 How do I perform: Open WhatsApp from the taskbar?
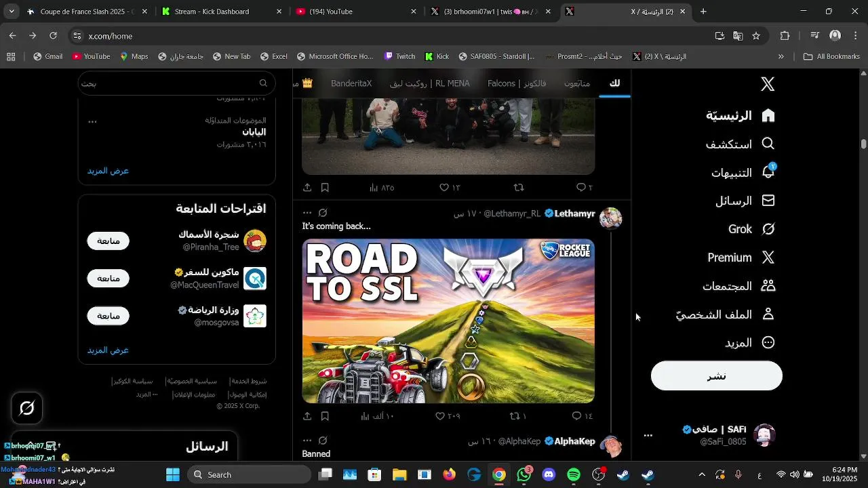click(x=524, y=474)
